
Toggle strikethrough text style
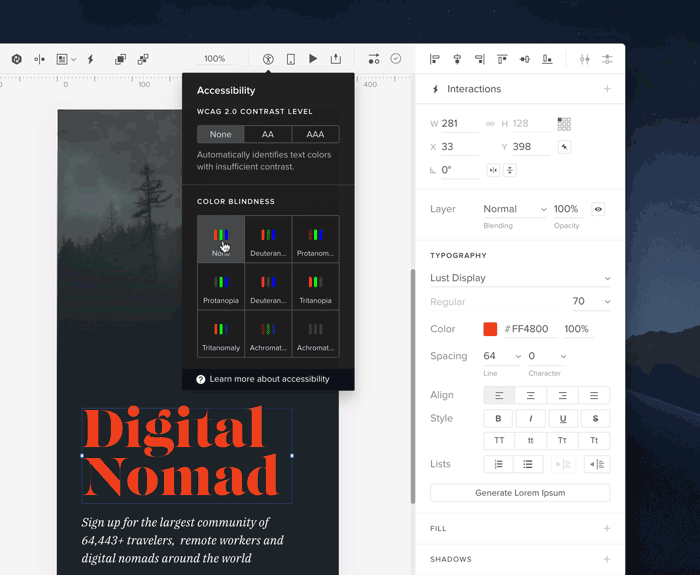pyautogui.click(x=595, y=418)
